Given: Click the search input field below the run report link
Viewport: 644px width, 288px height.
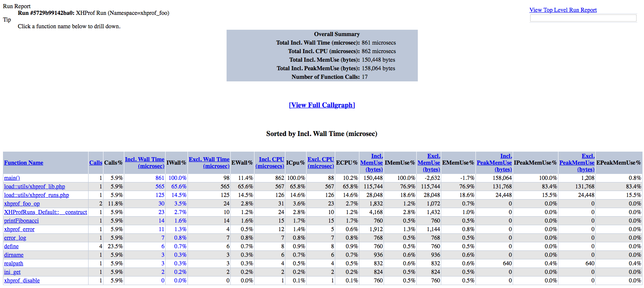Looking at the screenshot, I should point(583,18).
